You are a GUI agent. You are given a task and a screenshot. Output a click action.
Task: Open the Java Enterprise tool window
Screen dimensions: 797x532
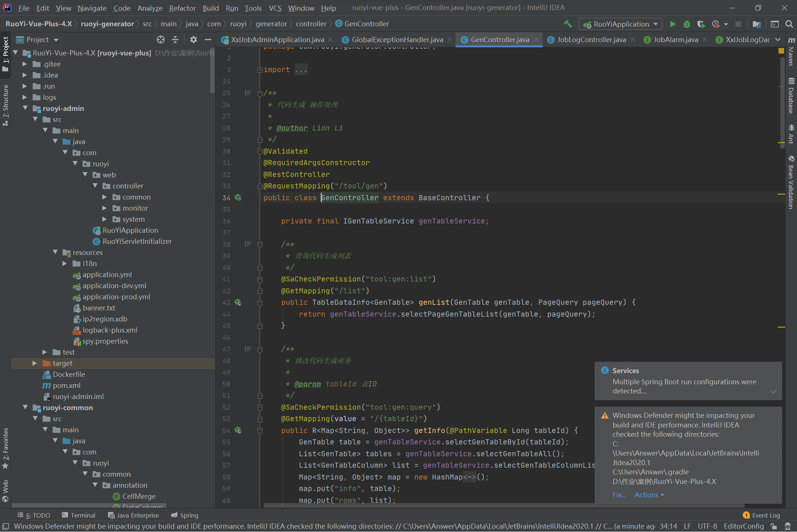(133, 515)
